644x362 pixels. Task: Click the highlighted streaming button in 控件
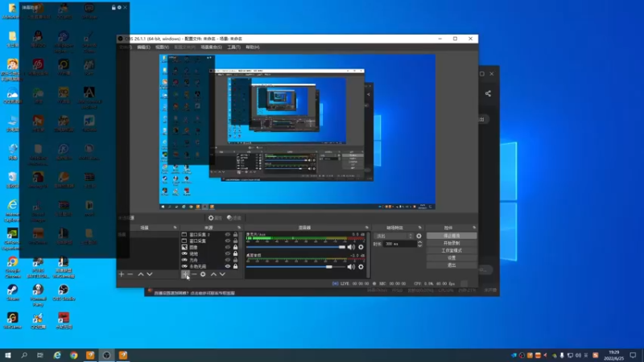click(x=452, y=236)
